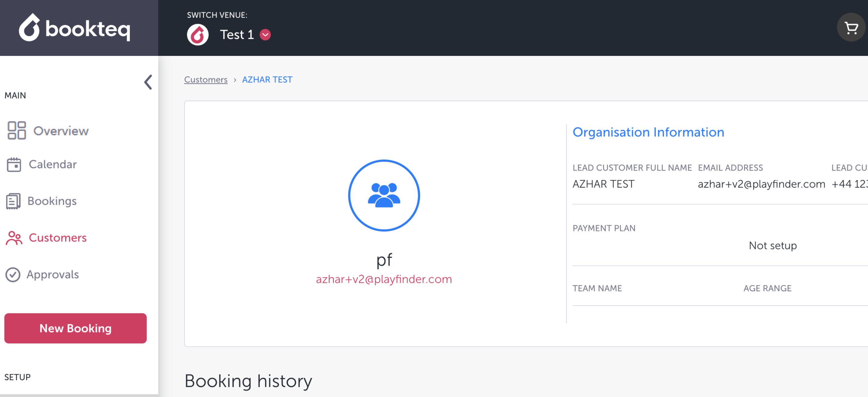Go to Overview menu item

pos(61,131)
